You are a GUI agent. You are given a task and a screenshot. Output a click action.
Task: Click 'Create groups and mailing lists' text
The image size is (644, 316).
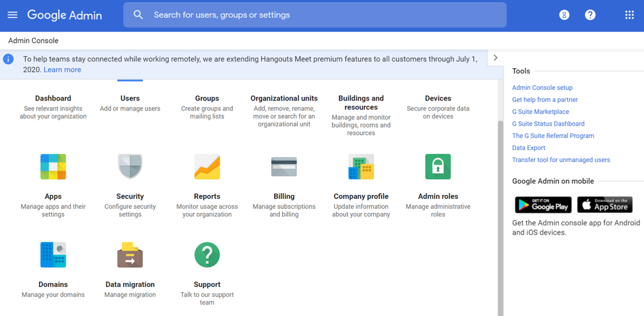[207, 112]
